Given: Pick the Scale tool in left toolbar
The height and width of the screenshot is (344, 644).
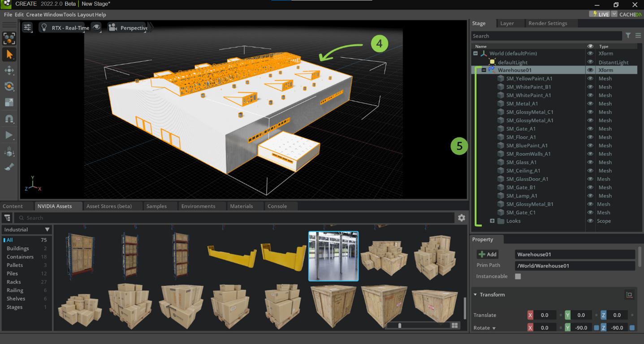Looking at the screenshot, I should 9,103.
